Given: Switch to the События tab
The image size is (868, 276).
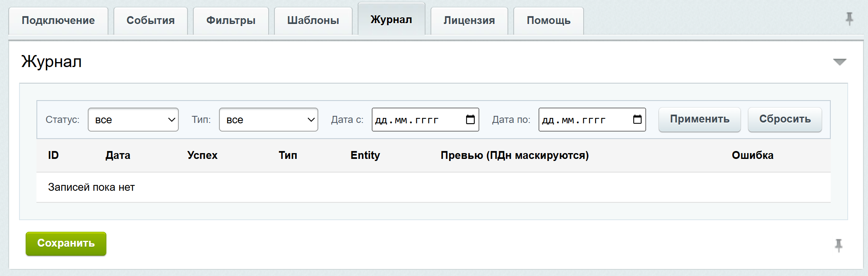Looking at the screenshot, I should [151, 20].
